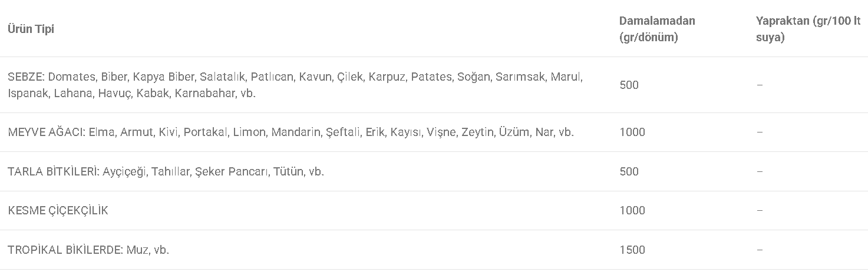Click the 500 value in SEBZE row
This screenshot has width=868, height=275.
[x=629, y=85]
